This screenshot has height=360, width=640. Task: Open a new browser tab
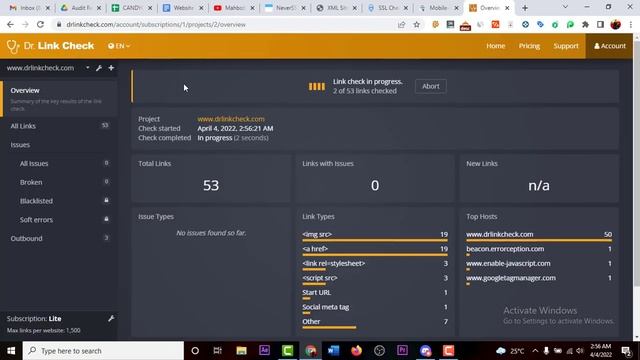(525, 8)
